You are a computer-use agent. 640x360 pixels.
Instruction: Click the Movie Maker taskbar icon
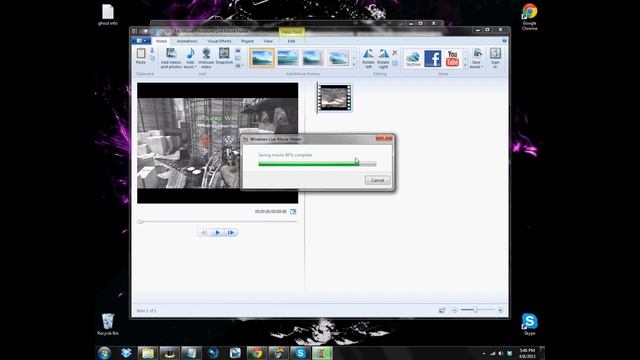coord(322,353)
